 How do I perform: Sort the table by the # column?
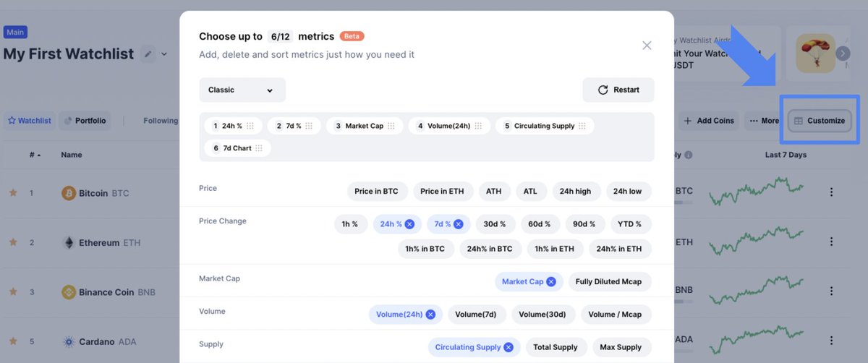click(35, 155)
